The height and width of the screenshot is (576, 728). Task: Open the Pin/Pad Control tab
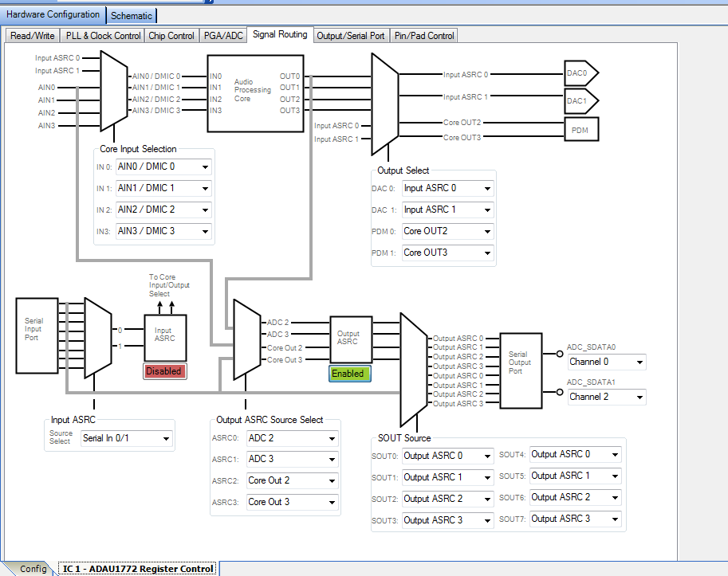[x=424, y=36]
